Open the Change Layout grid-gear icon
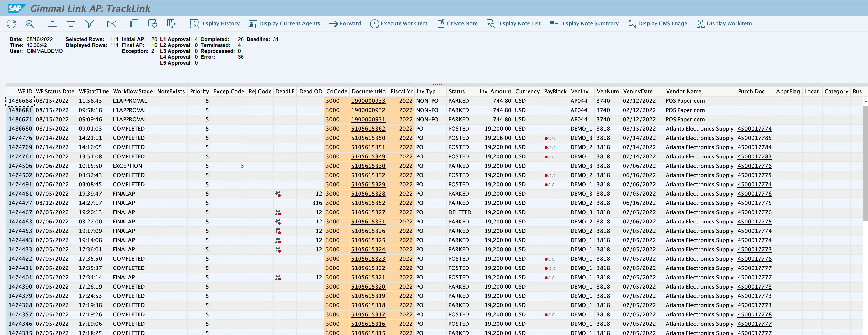 153,24
